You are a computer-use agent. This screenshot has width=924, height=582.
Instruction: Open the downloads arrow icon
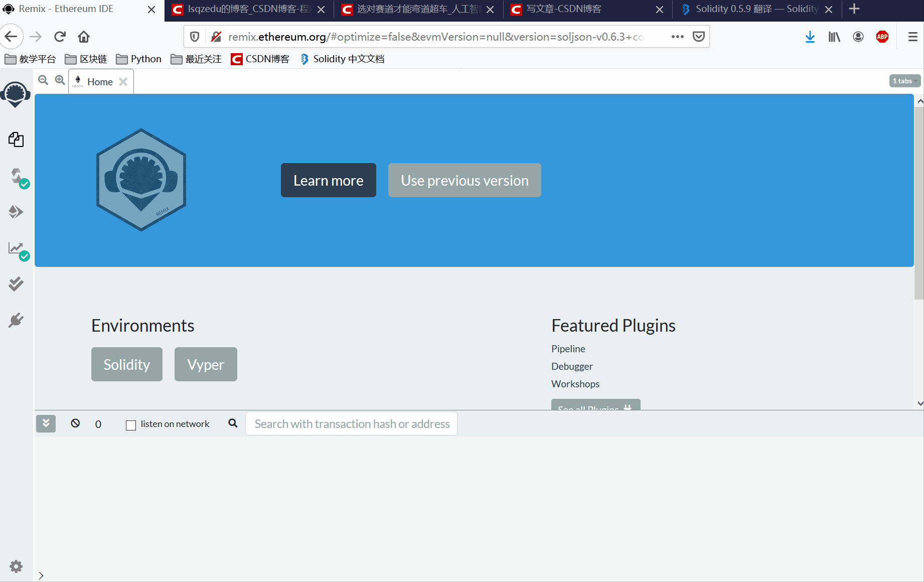pyautogui.click(x=810, y=37)
